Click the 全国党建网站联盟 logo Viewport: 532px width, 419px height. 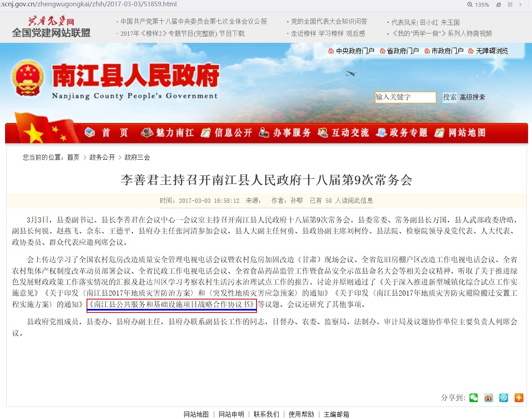tap(51, 27)
